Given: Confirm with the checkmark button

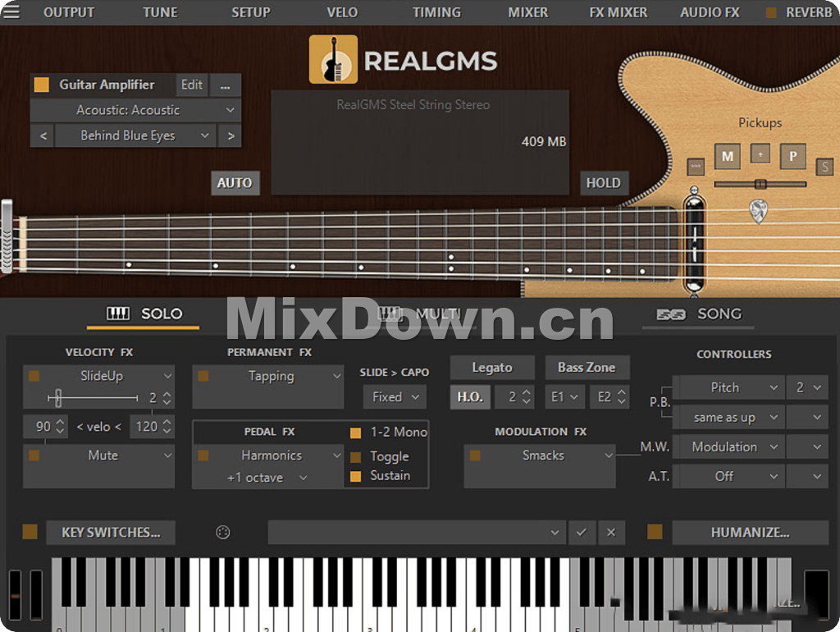Looking at the screenshot, I should [582, 533].
